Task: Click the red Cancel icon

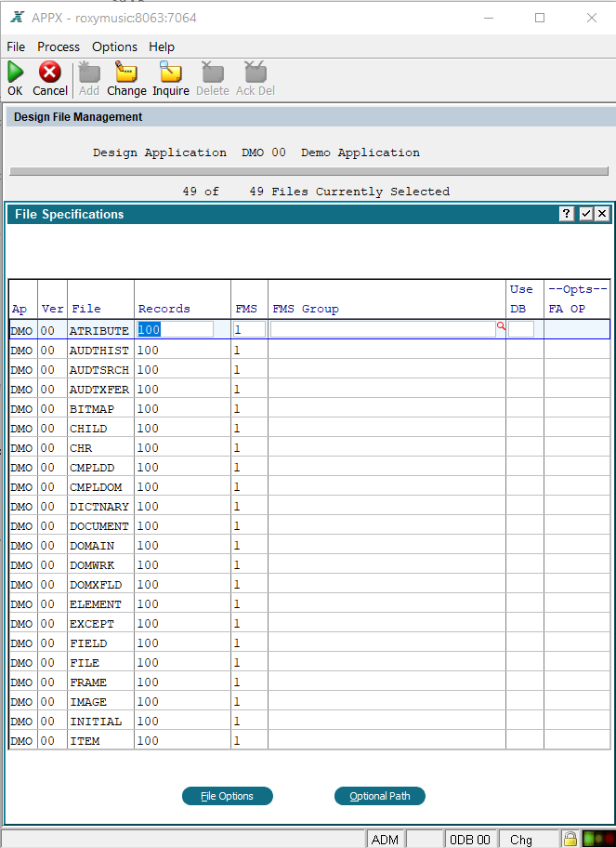Action: (50, 72)
